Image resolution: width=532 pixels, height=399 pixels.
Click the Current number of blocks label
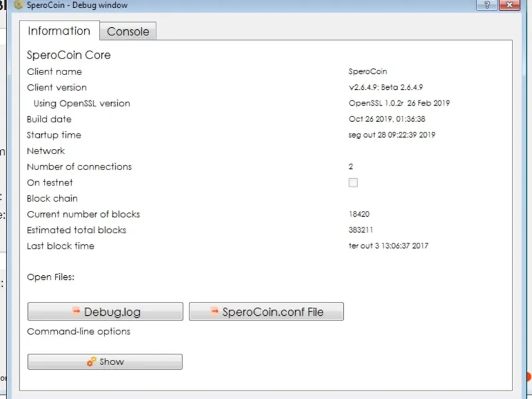[84, 214]
